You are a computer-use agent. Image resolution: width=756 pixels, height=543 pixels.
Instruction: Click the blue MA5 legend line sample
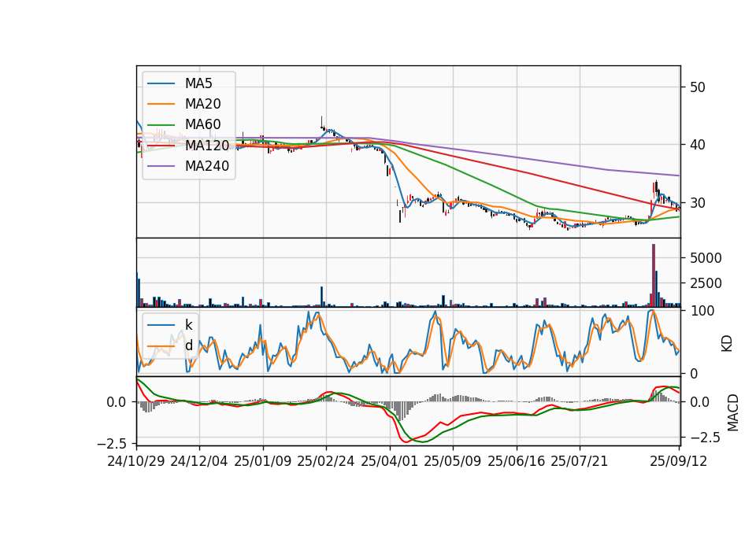tap(161, 84)
